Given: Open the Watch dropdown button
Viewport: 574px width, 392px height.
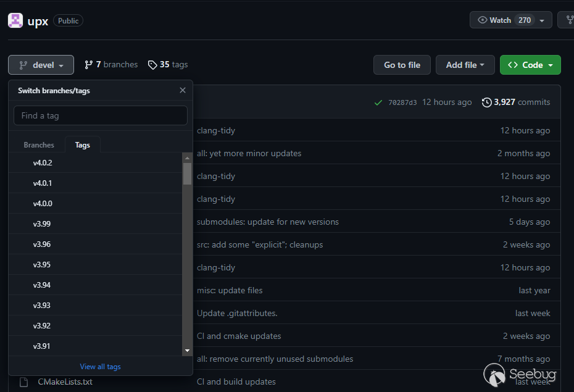Looking at the screenshot, I should 510,20.
